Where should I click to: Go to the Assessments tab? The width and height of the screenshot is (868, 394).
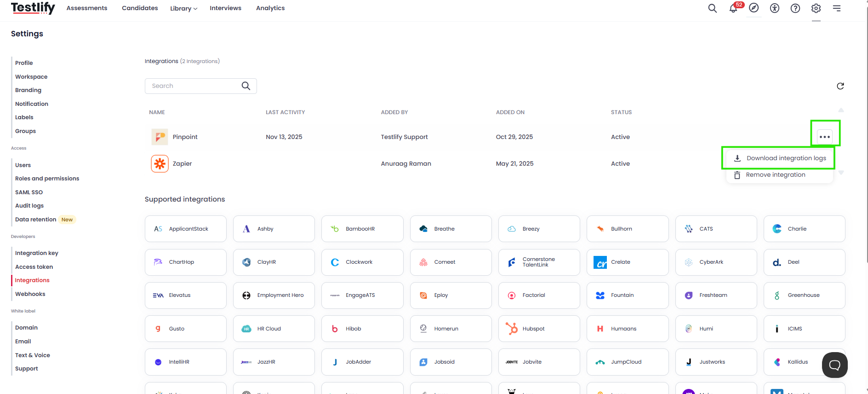click(x=87, y=8)
